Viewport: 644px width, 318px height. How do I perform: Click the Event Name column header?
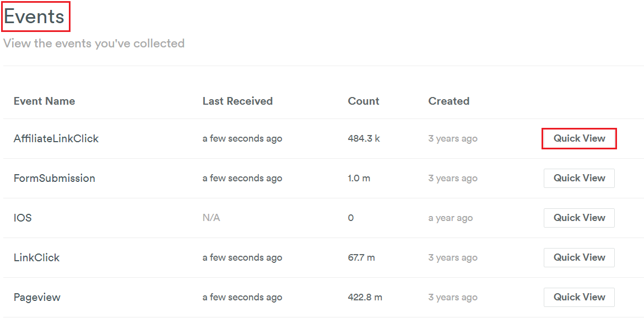click(x=45, y=101)
